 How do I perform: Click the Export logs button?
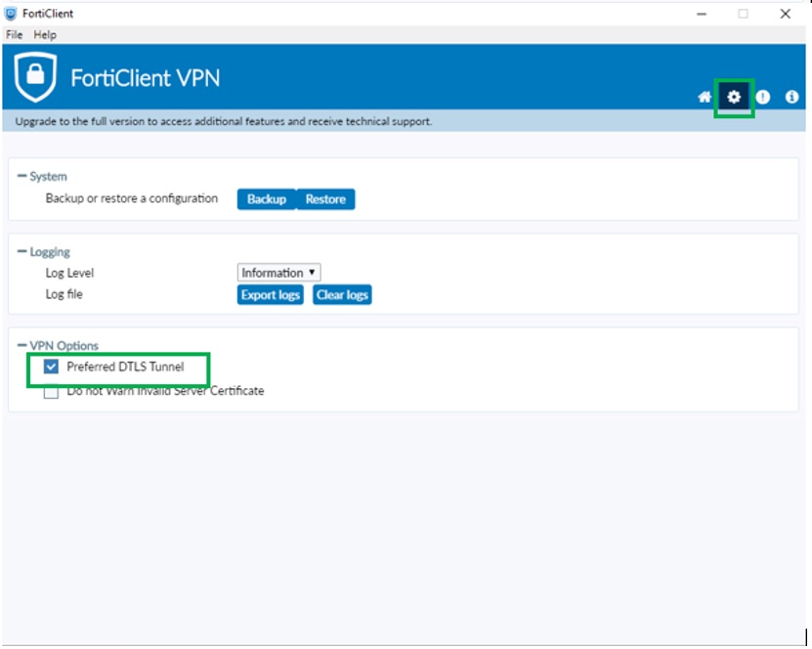tap(271, 295)
